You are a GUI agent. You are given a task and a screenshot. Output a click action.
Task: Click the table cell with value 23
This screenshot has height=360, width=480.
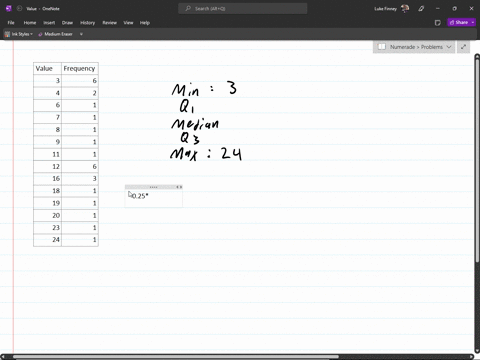pos(47,228)
